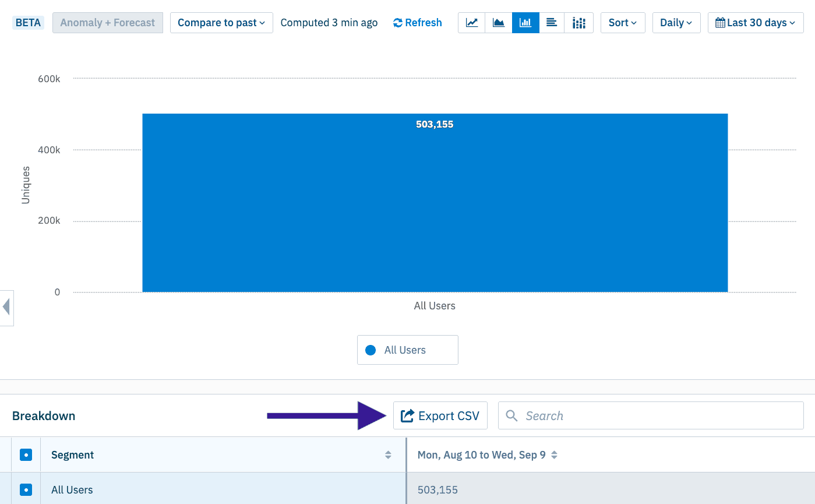Click the BETA label badge
The width and height of the screenshot is (815, 504).
28,22
